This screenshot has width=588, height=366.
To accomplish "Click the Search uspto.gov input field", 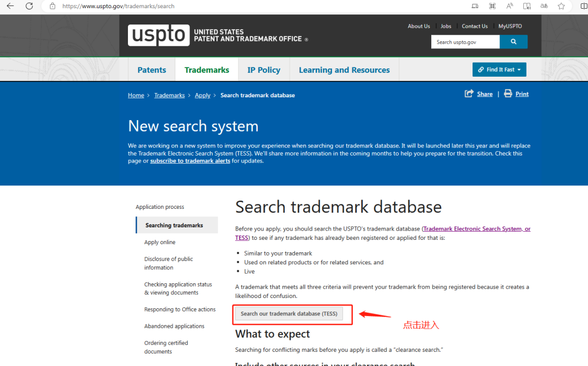I will (465, 42).
